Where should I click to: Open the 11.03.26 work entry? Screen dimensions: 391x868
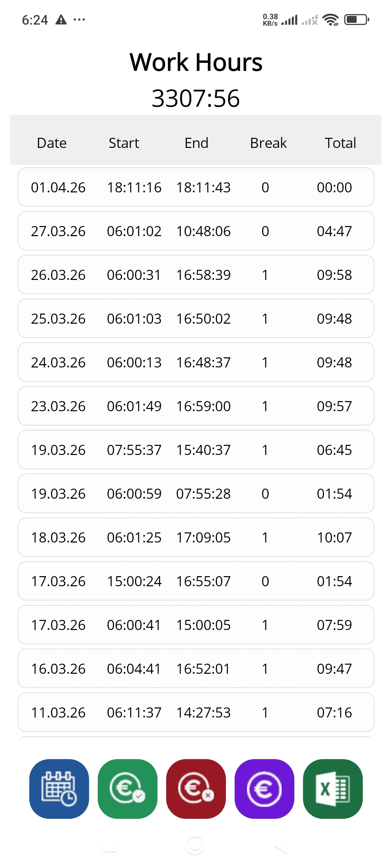(195, 712)
